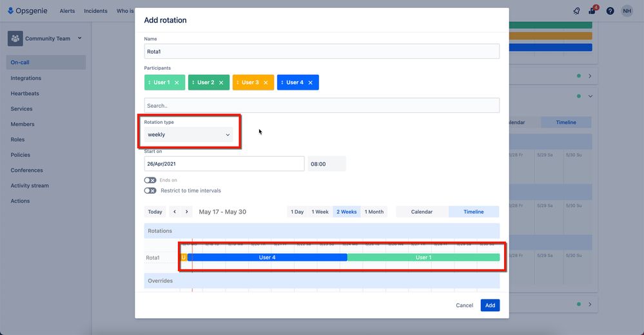The width and height of the screenshot is (644, 335).
Task: Open Conferences in the sidebar
Action: pos(26,170)
